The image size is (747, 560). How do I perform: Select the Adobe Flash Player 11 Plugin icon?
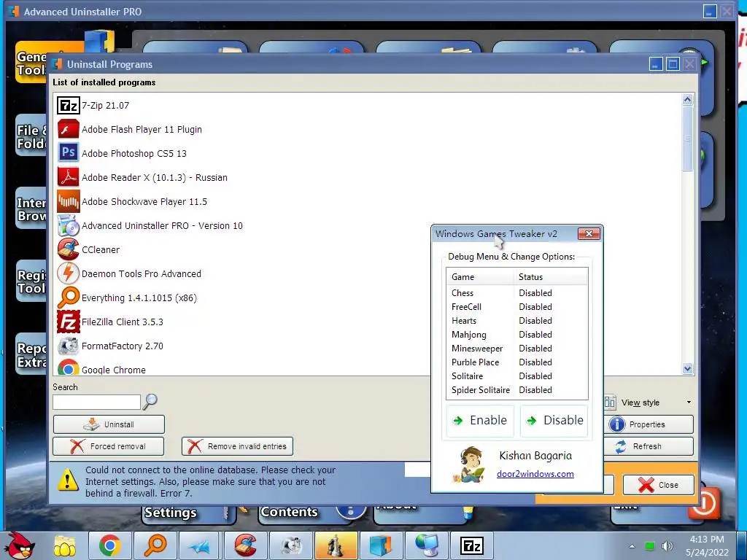pos(68,130)
